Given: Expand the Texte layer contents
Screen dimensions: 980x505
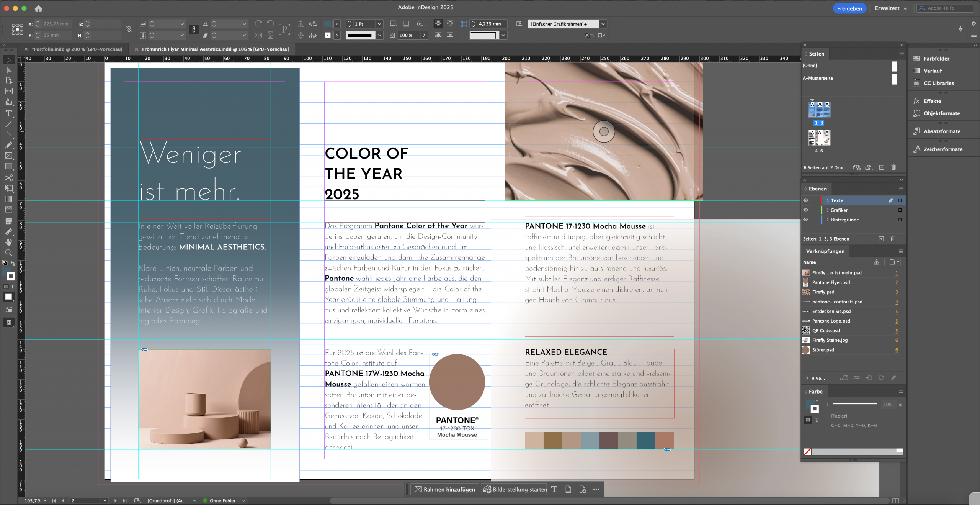Looking at the screenshot, I should pyautogui.click(x=828, y=200).
